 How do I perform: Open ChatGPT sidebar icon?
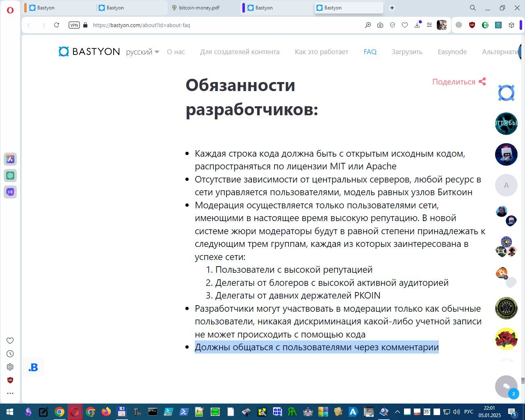coord(10,176)
